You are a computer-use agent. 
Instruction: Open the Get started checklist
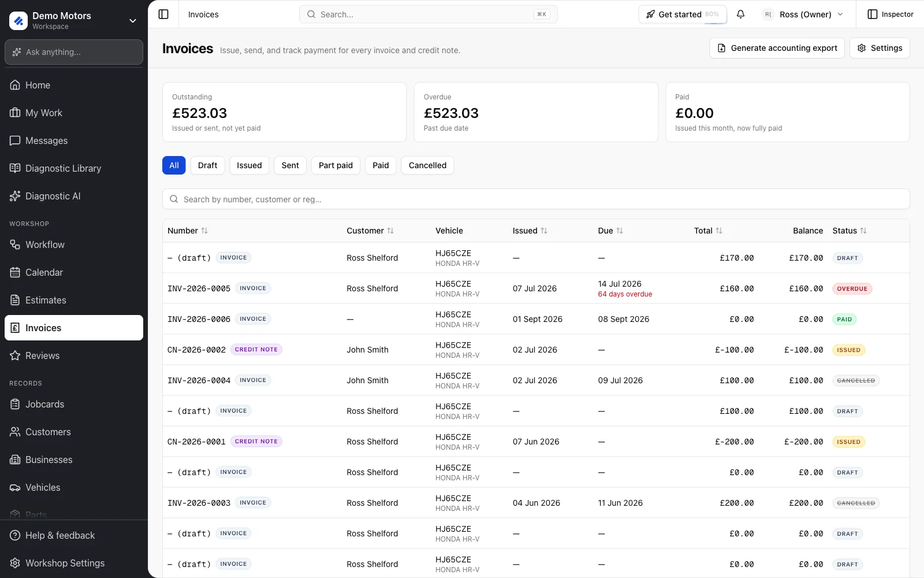tap(683, 14)
